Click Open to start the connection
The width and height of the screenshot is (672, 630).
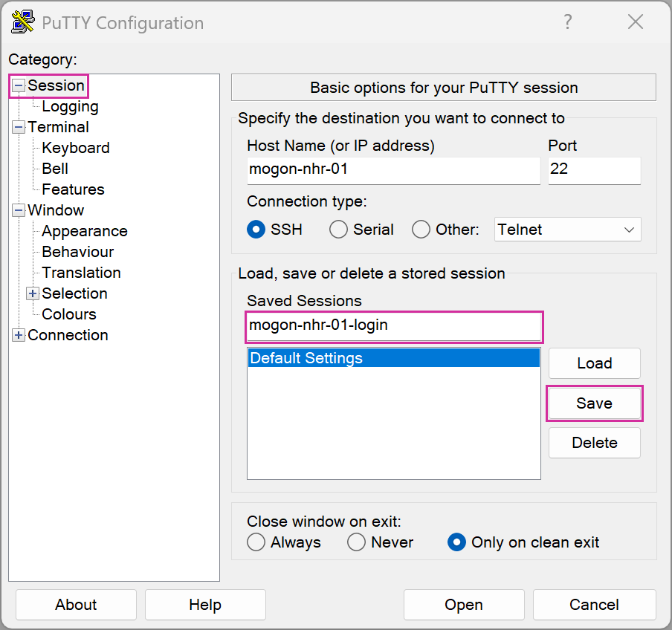[x=464, y=605]
